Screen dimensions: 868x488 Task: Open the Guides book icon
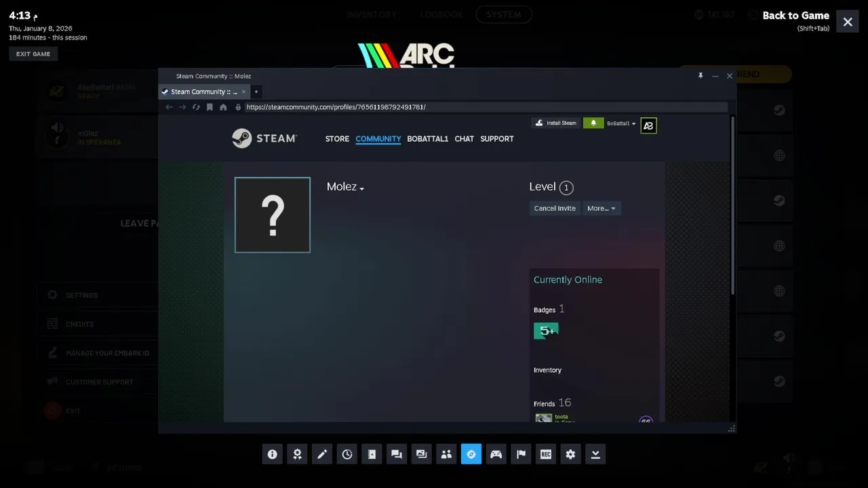click(372, 454)
